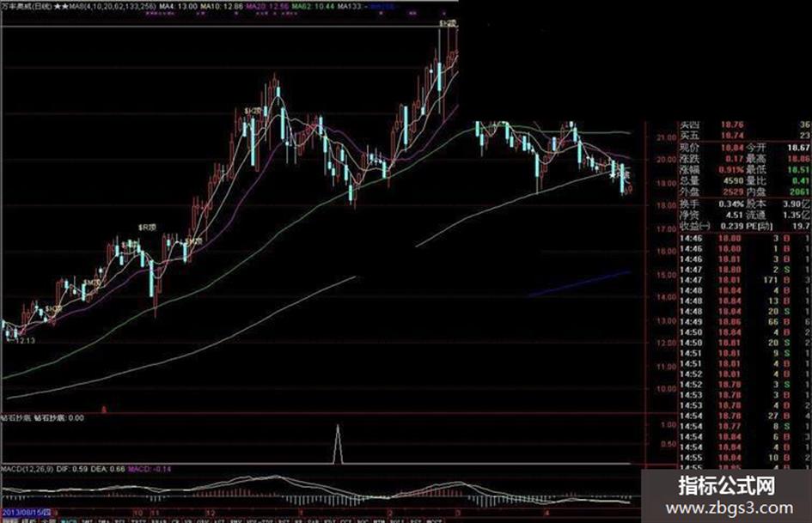
Task: Click the 净资 value 4.51
Action: point(735,215)
